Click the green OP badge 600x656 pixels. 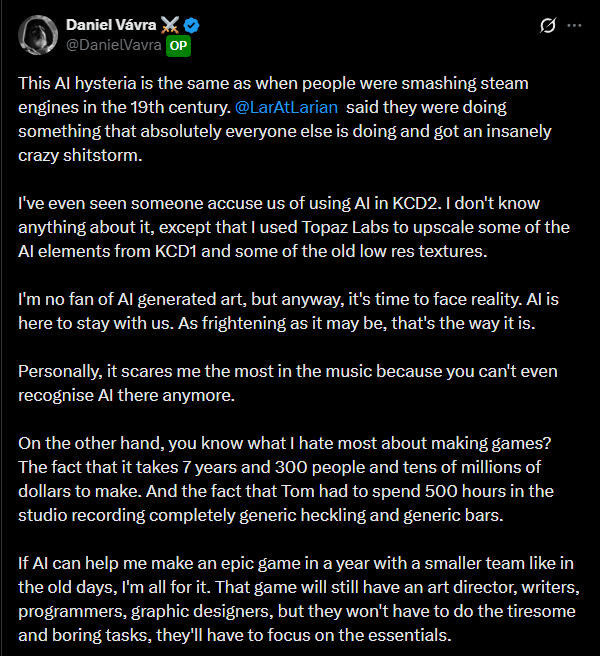click(178, 45)
